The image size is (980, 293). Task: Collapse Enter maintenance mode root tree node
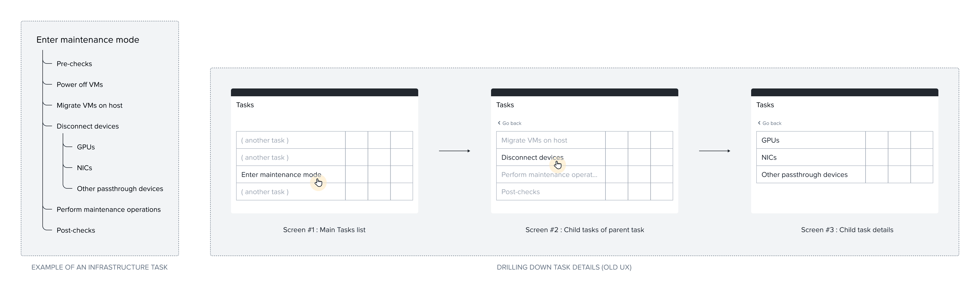[88, 40]
